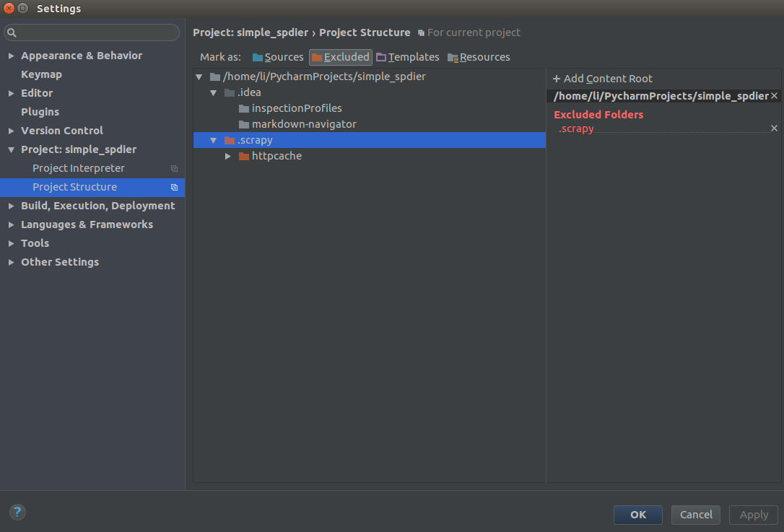784x532 pixels.
Task: Mark selected folder as Sources
Action: click(x=277, y=56)
